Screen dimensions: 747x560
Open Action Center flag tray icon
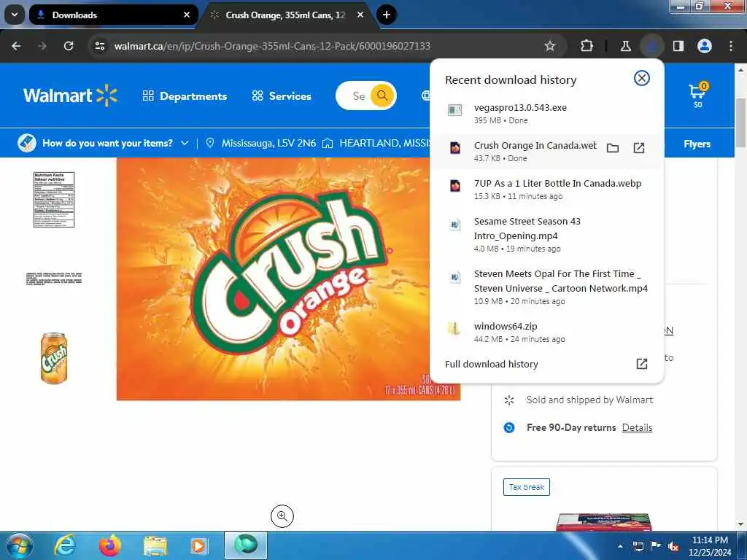(x=655, y=546)
